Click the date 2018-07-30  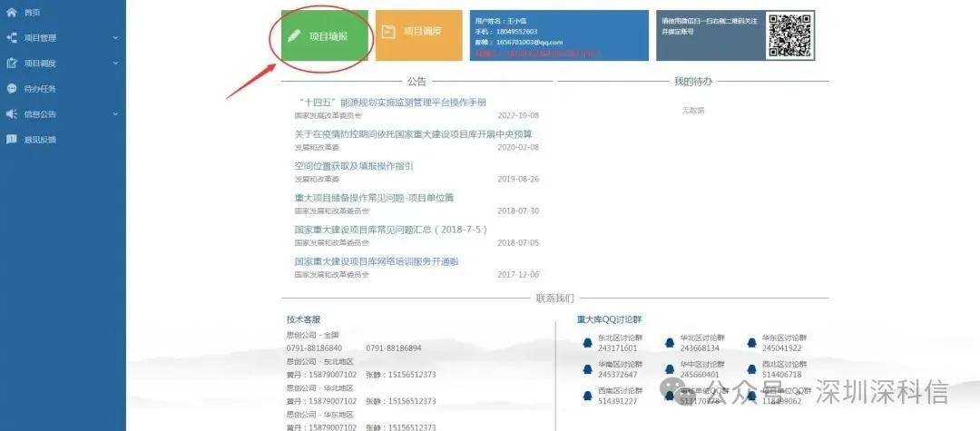[x=518, y=211]
